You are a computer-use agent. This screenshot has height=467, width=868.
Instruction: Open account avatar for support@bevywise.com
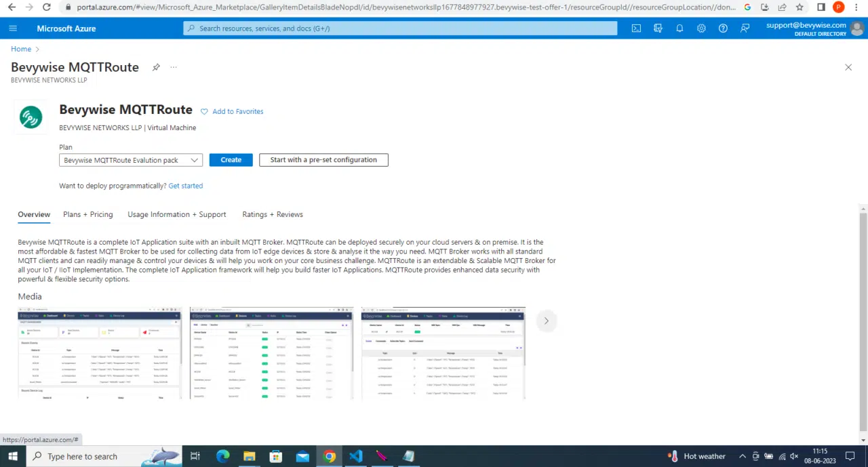856,28
